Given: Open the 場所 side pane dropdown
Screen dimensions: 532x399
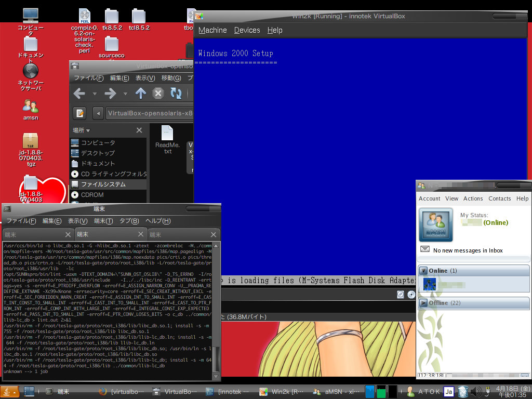Looking at the screenshot, I should click(x=82, y=130).
